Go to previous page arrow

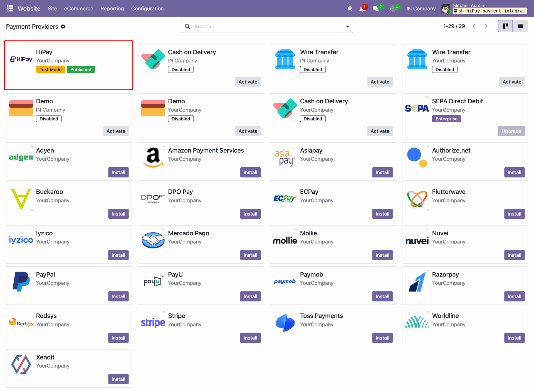click(x=474, y=26)
